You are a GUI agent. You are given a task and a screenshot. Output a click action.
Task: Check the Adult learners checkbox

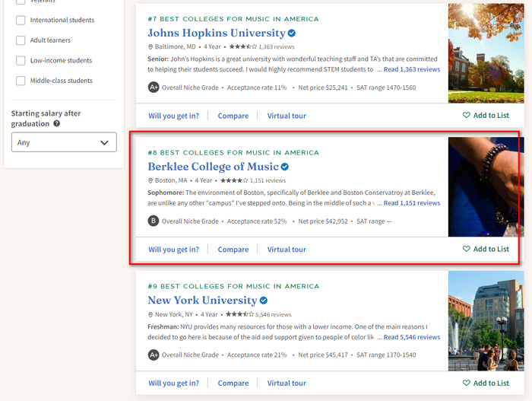21,40
